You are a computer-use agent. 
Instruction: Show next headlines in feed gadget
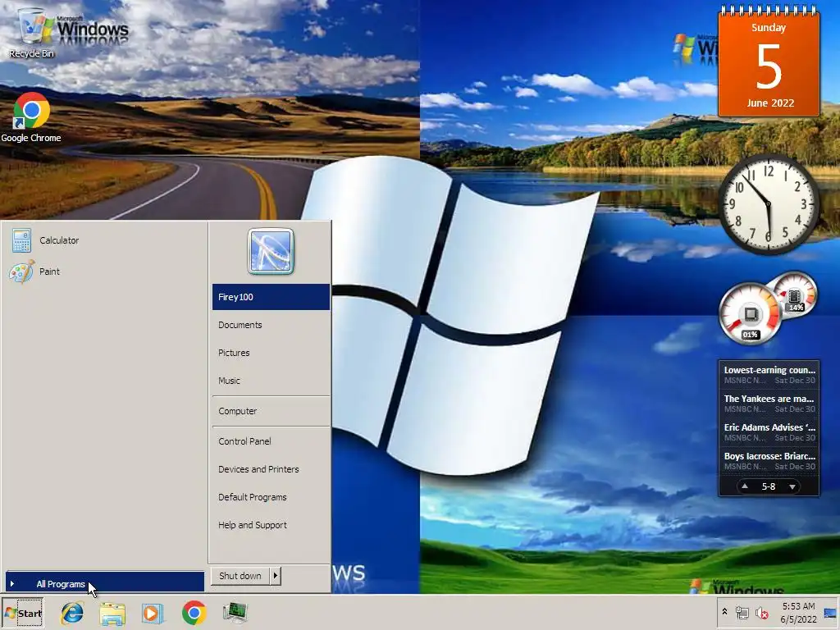pyautogui.click(x=792, y=486)
